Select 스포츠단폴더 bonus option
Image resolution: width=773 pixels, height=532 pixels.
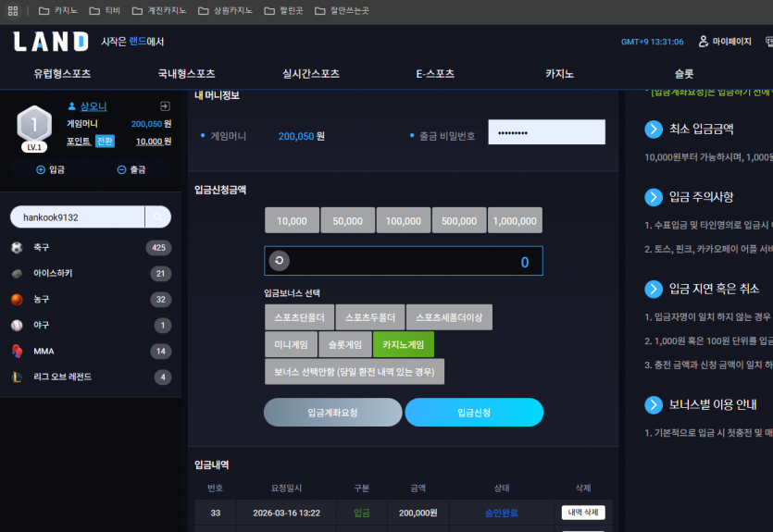click(x=299, y=317)
